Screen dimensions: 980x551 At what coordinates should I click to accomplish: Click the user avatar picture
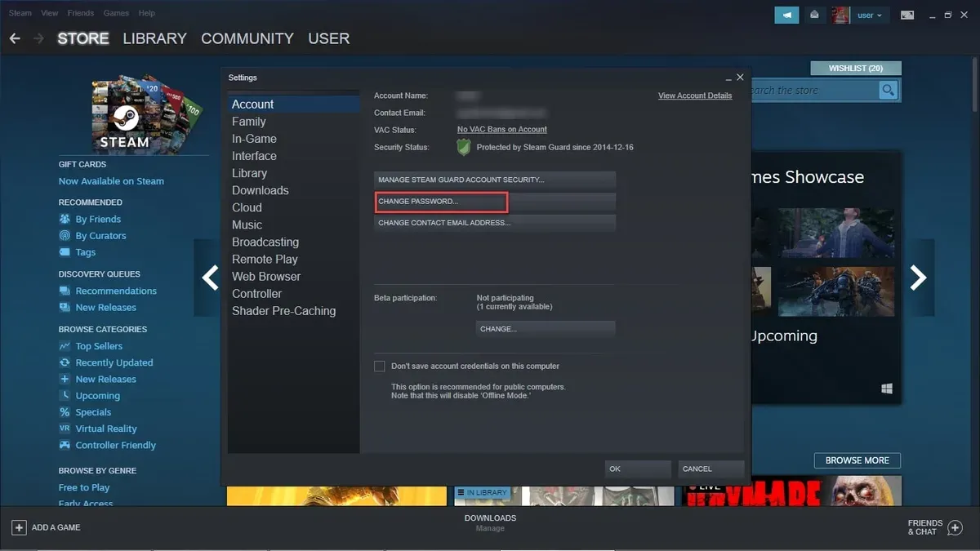840,15
